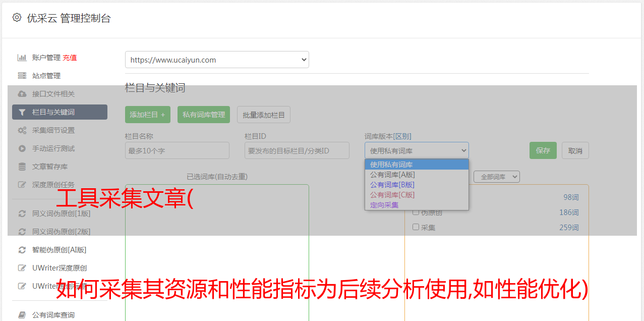Screen dimensions: 644x321
Task: Choose 公有词库[B版] from the open list
Action: click(x=392, y=185)
